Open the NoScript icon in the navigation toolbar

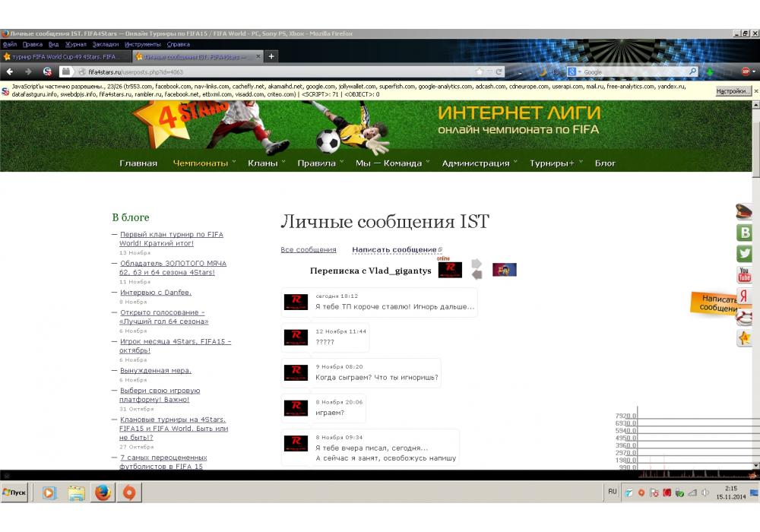coord(47,71)
